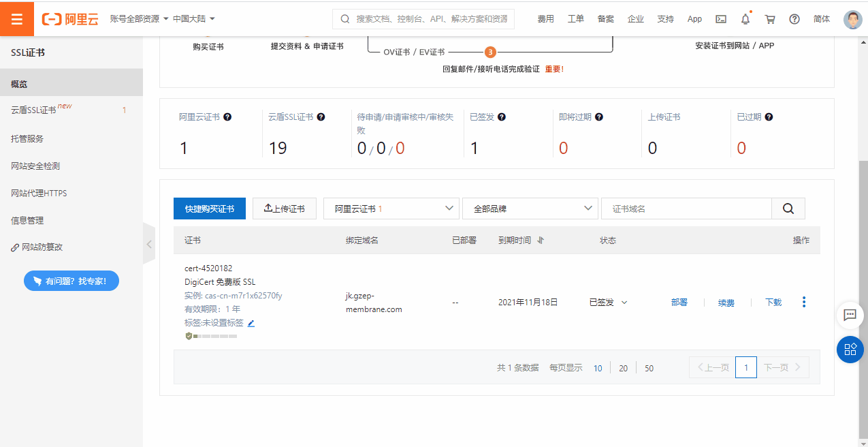Image resolution: width=868 pixels, height=447 pixels.
Task: Open more actions three-dot menu for certificate
Action: click(x=804, y=302)
